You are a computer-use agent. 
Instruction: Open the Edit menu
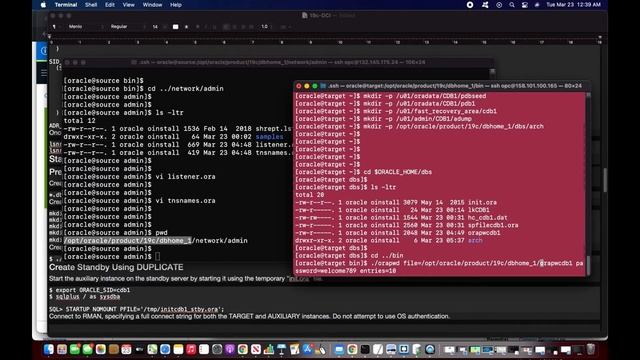pyautogui.click(x=110, y=5)
